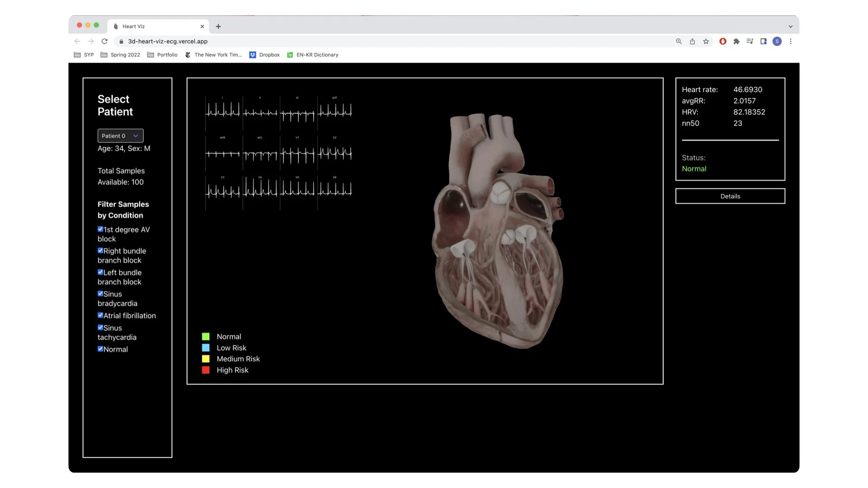This screenshot has height=488, width=868.
Task: Click the browser back arrow
Action: (77, 41)
